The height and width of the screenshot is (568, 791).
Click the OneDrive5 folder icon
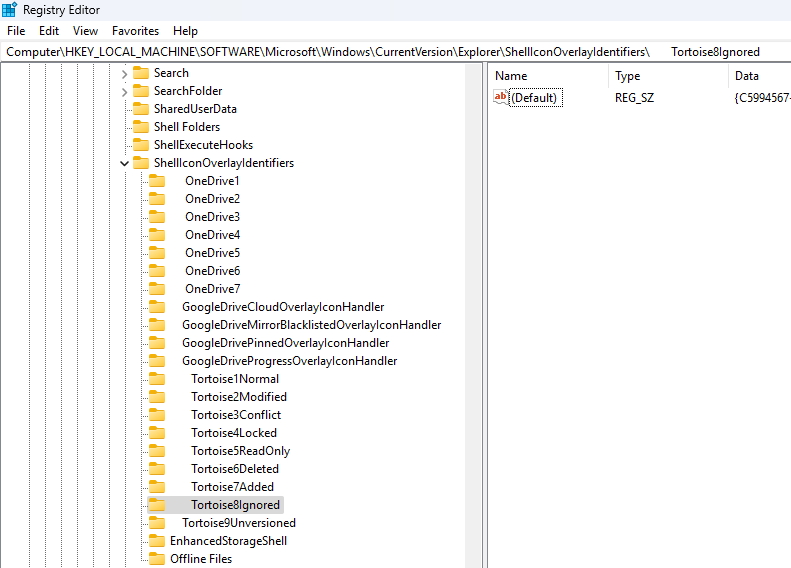click(x=157, y=253)
